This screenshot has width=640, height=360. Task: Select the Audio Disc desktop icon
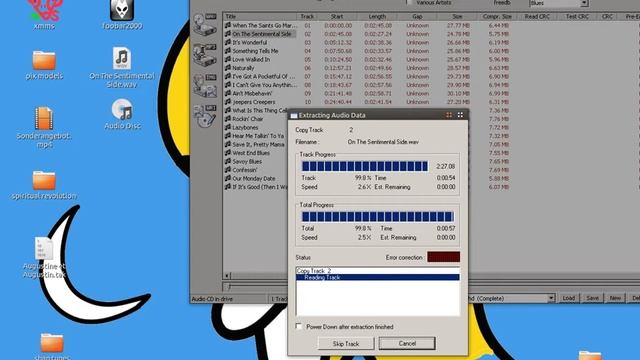click(122, 114)
